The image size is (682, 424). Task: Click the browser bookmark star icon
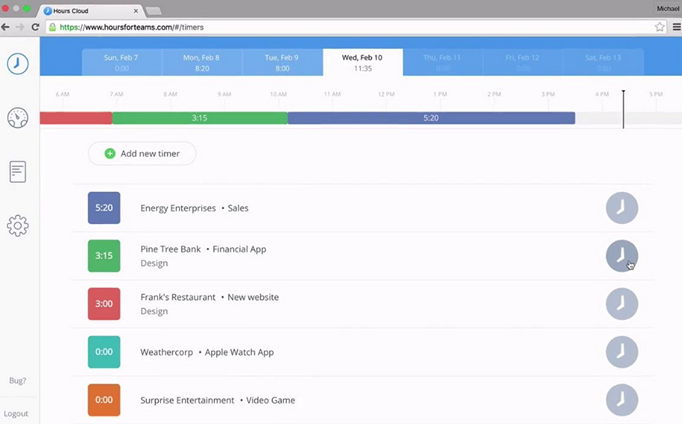660,27
